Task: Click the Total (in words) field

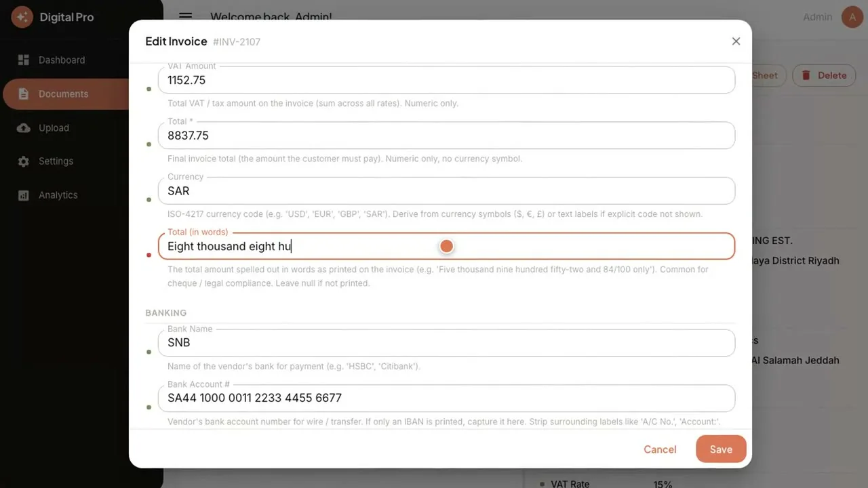Action: pos(446,246)
